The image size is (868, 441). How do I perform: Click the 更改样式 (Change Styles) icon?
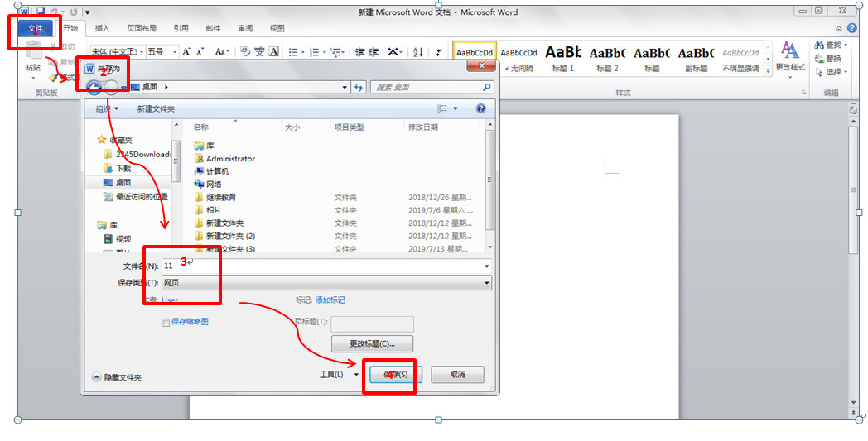(790, 51)
